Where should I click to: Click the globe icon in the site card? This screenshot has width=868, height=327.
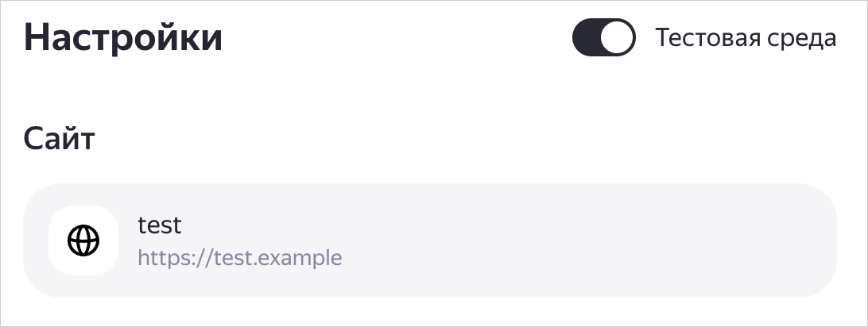[83, 241]
